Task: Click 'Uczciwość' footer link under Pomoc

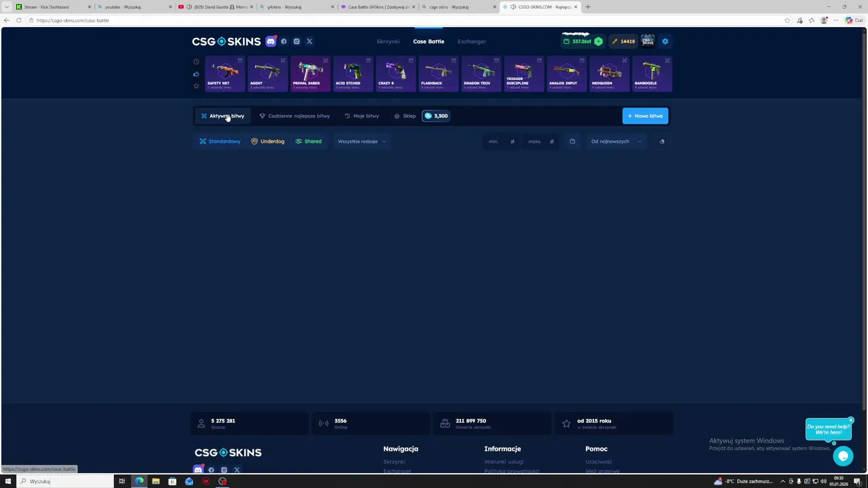Action: pyautogui.click(x=599, y=462)
